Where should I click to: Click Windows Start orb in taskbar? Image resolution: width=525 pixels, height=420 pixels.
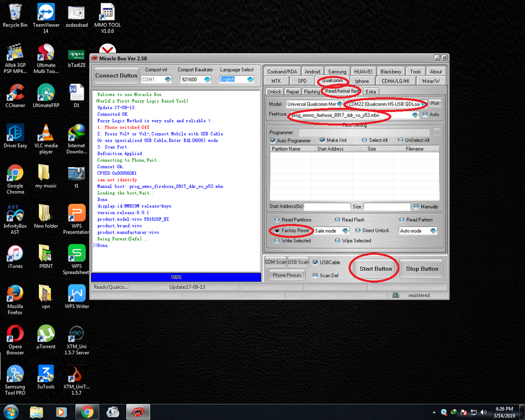10,412
